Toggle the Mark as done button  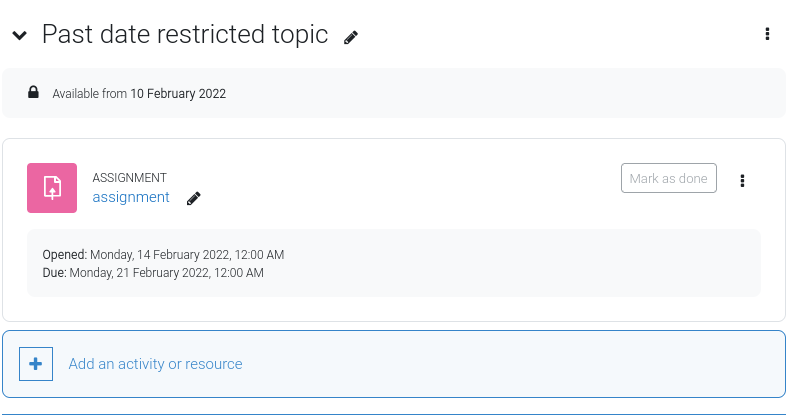(x=669, y=178)
